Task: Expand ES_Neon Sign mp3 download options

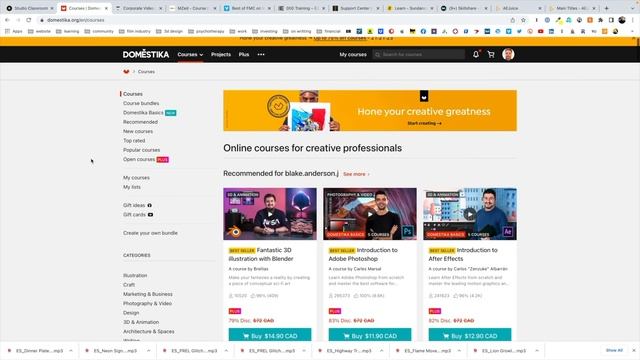Action: pos(149,351)
